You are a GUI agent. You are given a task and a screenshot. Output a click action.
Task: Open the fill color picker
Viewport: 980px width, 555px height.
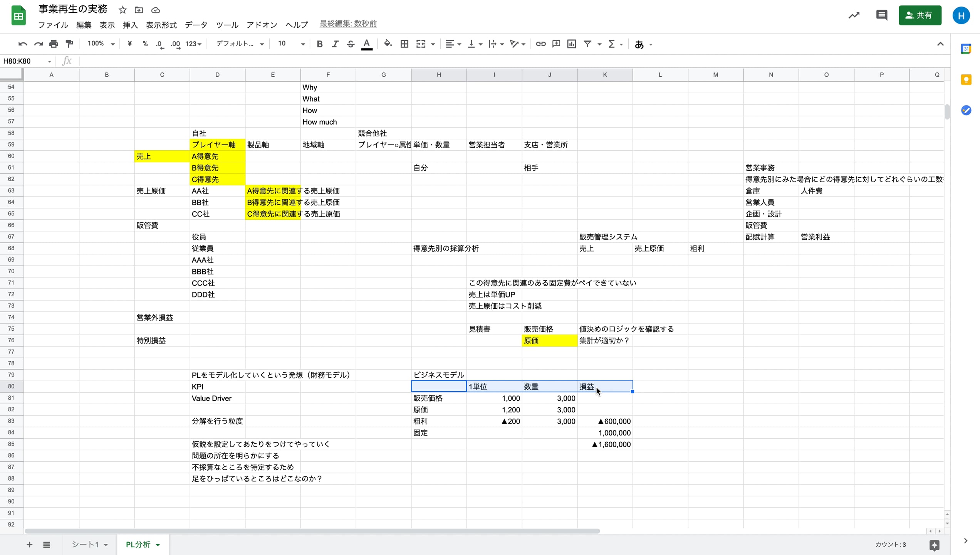tap(388, 44)
